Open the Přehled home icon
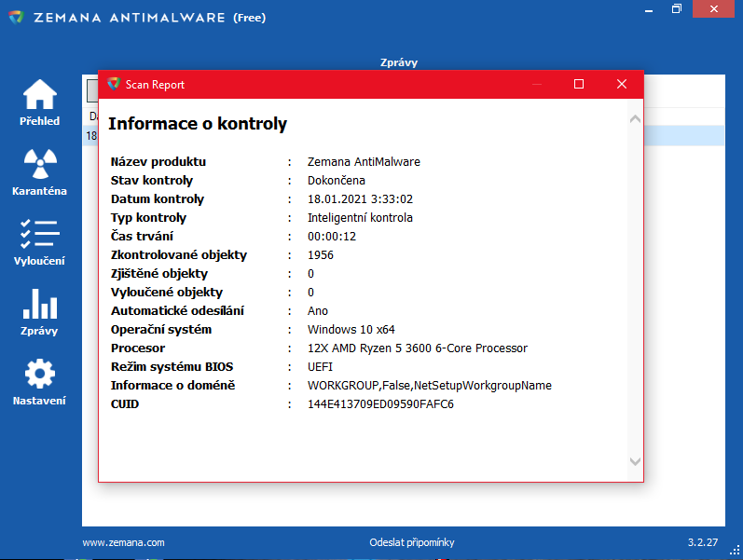Screen dimensions: 743x560 [x=39, y=95]
